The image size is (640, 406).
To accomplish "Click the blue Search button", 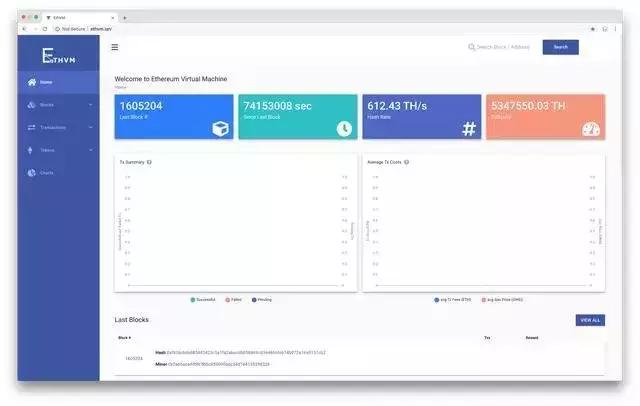I will [x=560, y=47].
